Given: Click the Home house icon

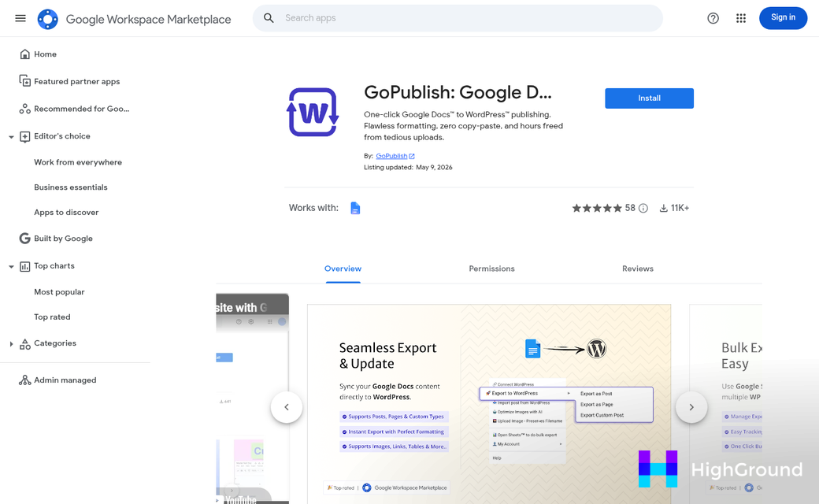Looking at the screenshot, I should coord(24,54).
